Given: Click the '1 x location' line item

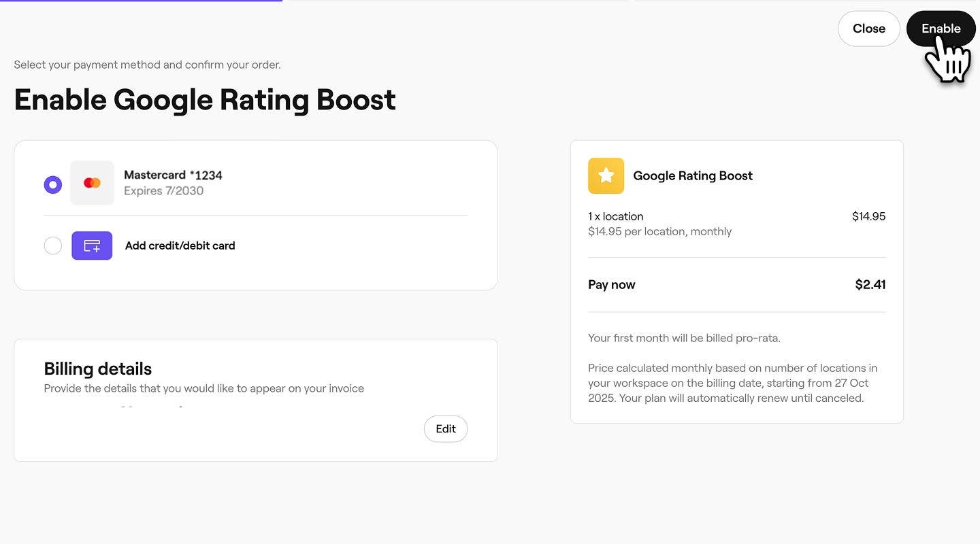Looking at the screenshot, I should [615, 216].
